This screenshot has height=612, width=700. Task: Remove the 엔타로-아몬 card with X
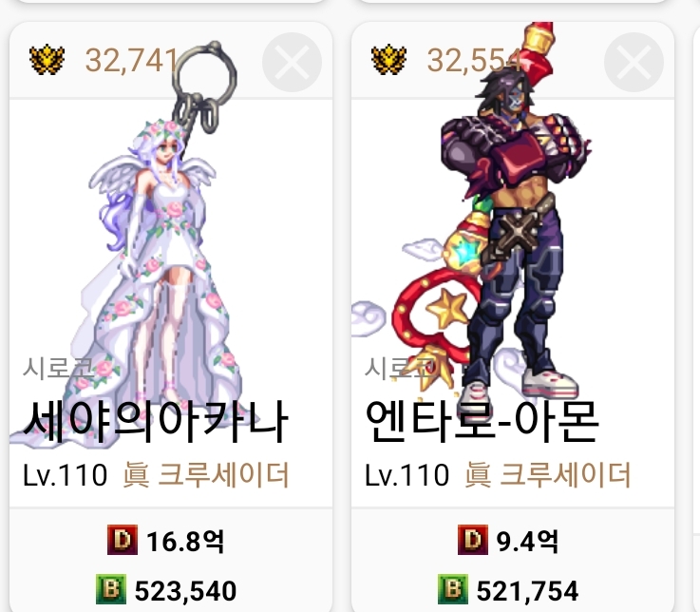click(634, 63)
